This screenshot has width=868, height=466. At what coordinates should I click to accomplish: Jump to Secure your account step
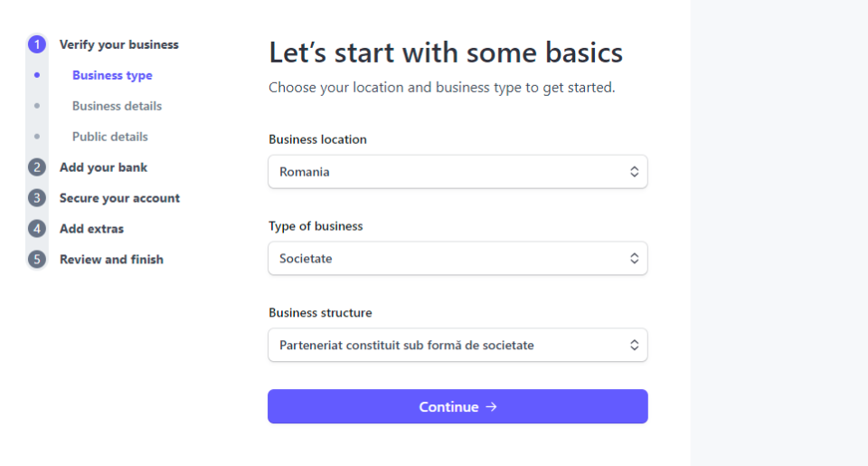point(119,198)
